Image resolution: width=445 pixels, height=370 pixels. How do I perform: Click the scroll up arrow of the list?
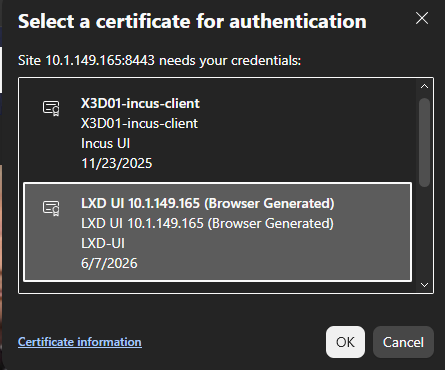424,86
